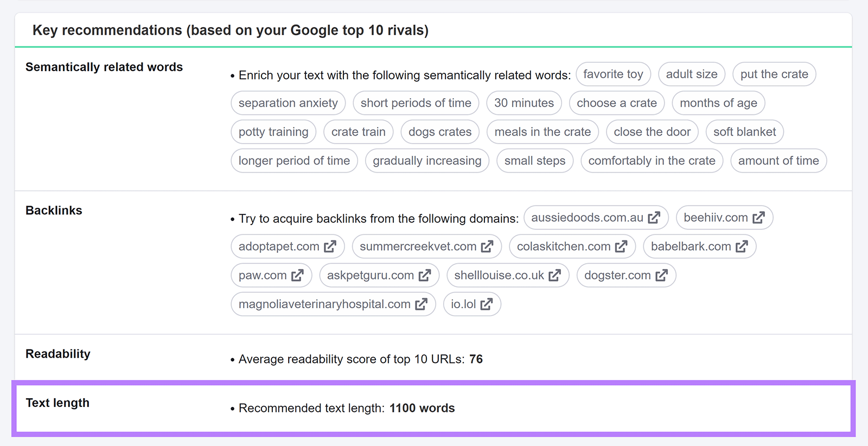Screen dimensions: 868x446
Task: Click the 'comfortably in the crate' tag
Action: 652,161
